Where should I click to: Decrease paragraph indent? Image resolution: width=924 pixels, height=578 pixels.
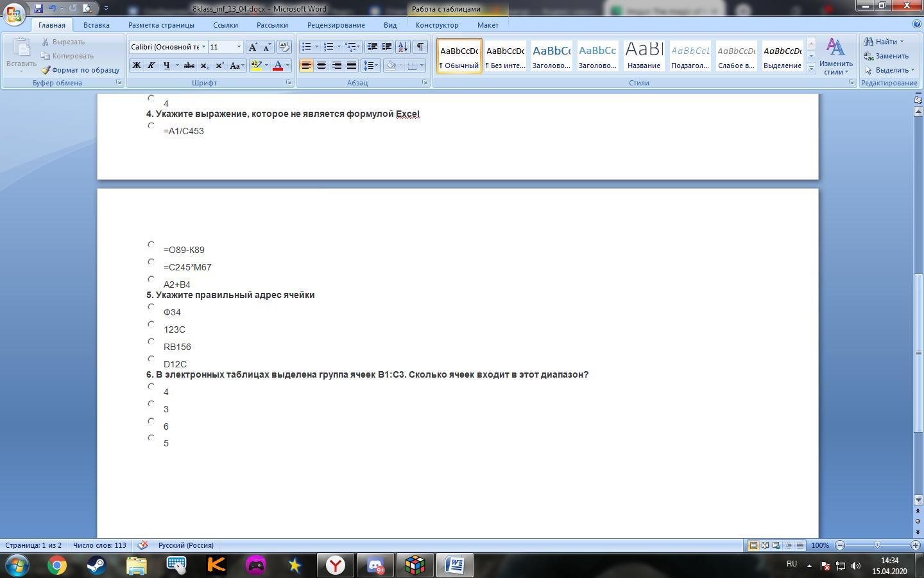click(x=372, y=47)
